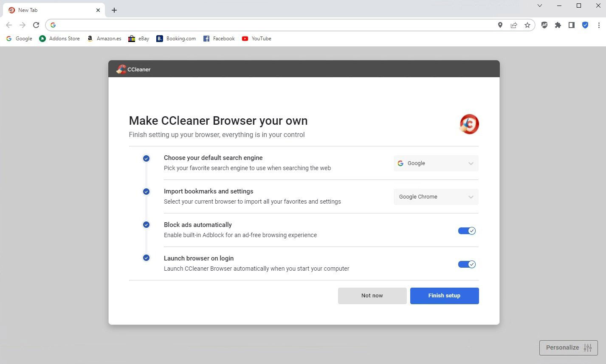Click the block ads step checkmark
This screenshot has width=606, height=364.
point(146,225)
